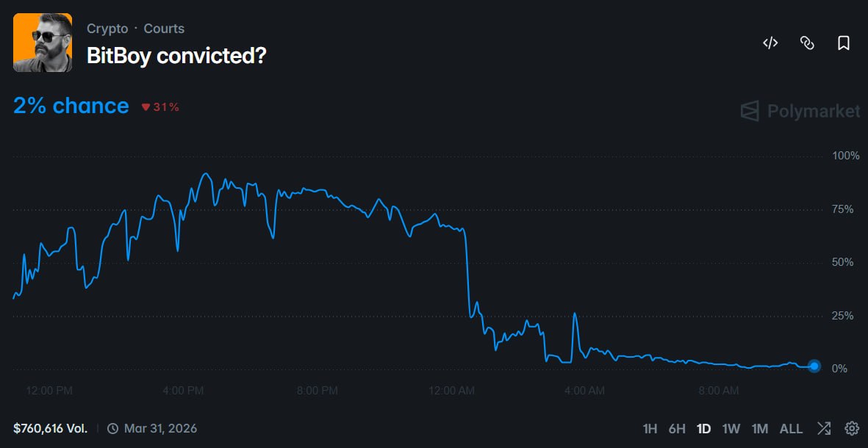This screenshot has height=448, width=868.
Task: Open the chart settings gear
Action: (850, 427)
